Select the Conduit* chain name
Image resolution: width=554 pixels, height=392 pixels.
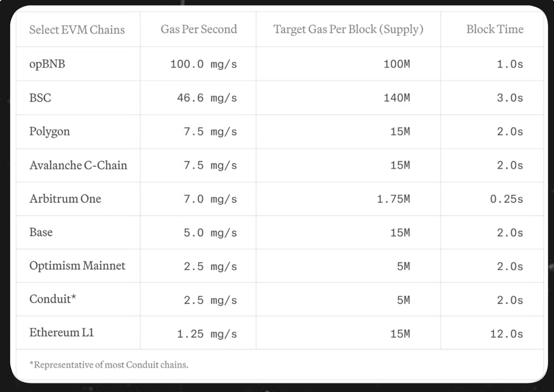coord(53,299)
